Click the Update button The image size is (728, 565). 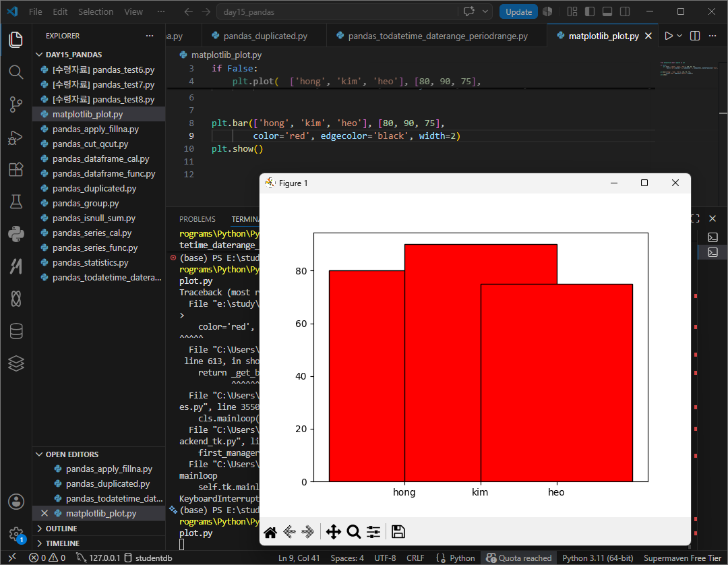518,11
